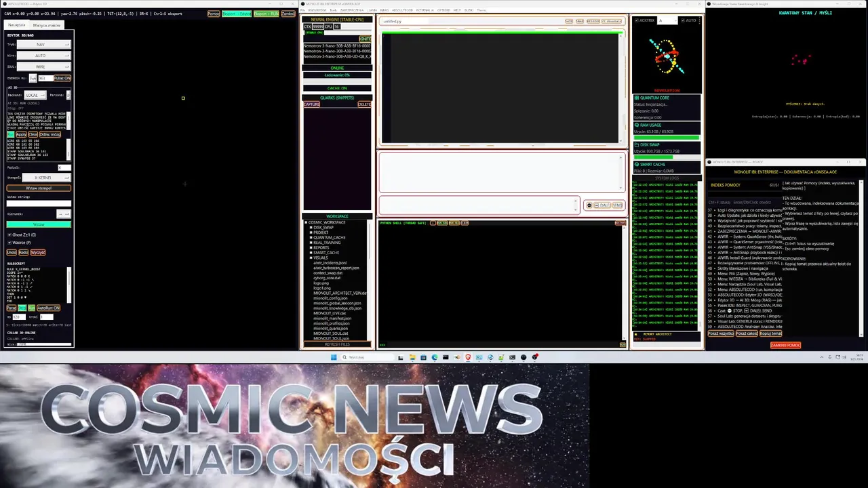Click the small orange icon in Python shell header
868x488 pixels.
click(433, 223)
